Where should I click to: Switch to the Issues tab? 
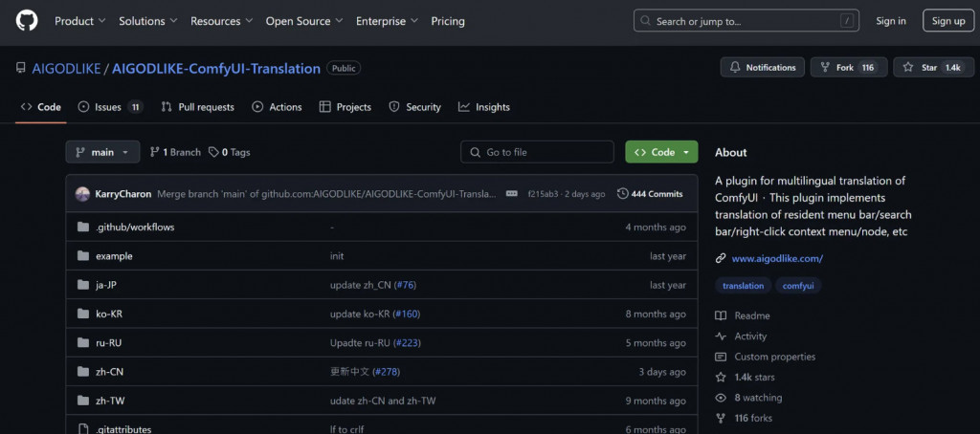[x=110, y=107]
